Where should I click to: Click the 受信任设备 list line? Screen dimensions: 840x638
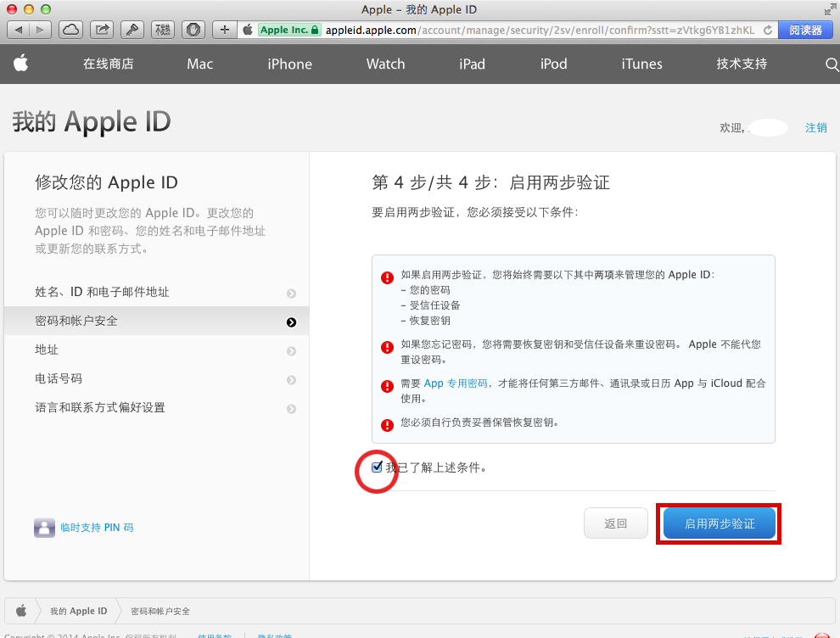431,305
